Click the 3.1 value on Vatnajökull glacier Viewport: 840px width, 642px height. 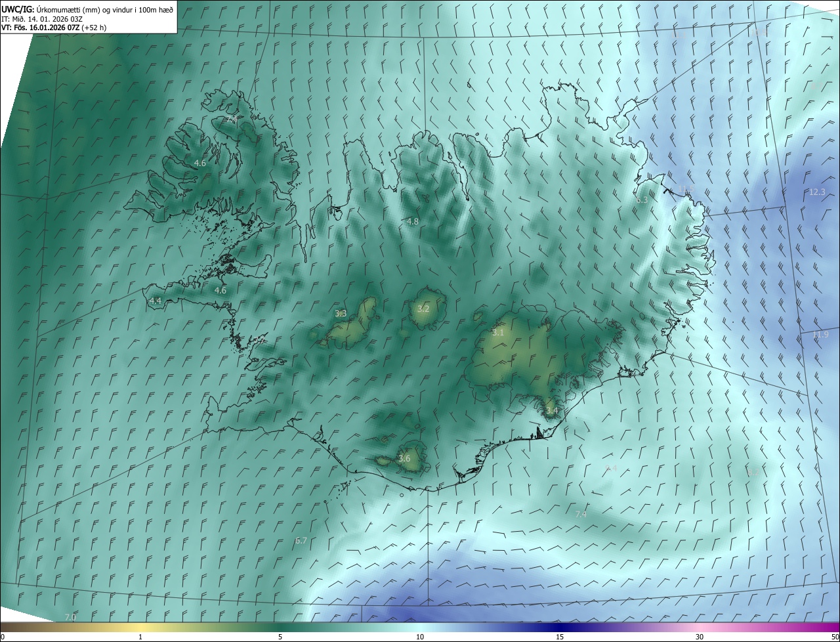[497, 333]
